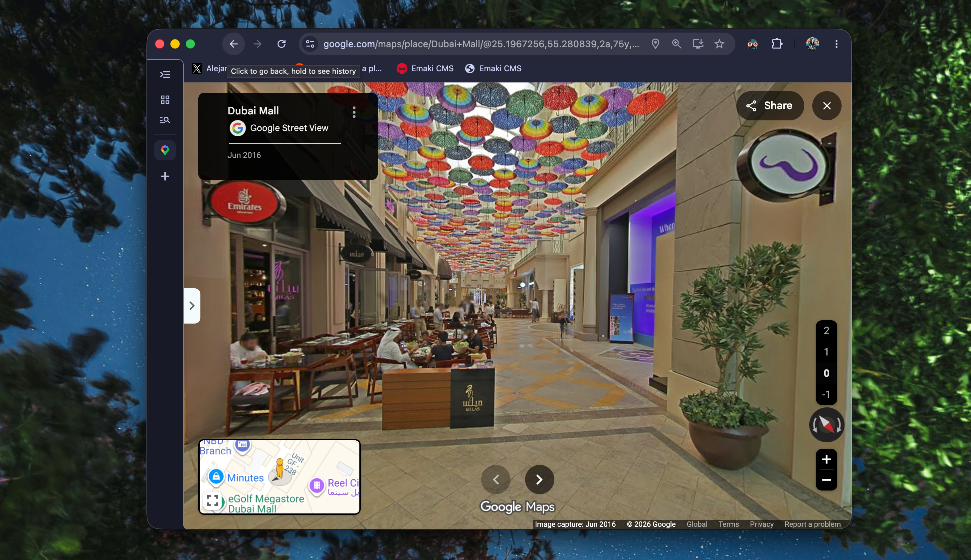Click the pegman on the minimap

pyautogui.click(x=280, y=469)
